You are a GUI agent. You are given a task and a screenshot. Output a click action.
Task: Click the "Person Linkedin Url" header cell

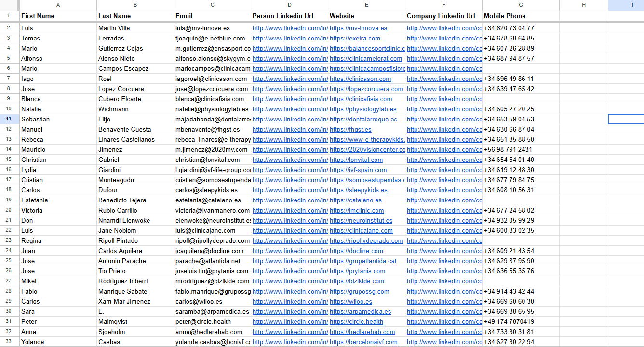point(289,16)
